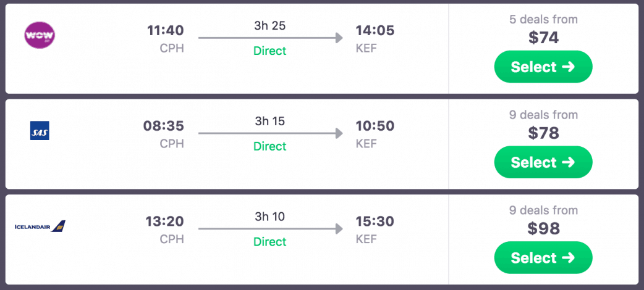
Task: Click the Direct label on Icelandair flight
Action: 270,242
